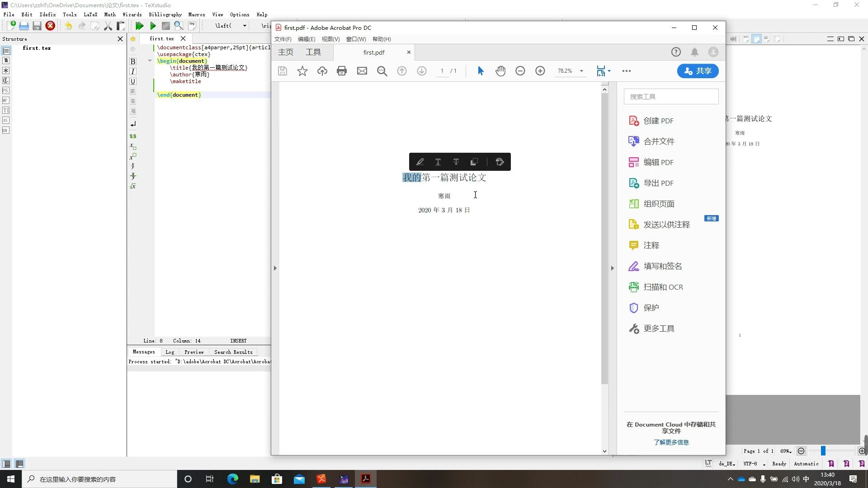
Task: Click 了解更多信息 link
Action: (x=671, y=442)
